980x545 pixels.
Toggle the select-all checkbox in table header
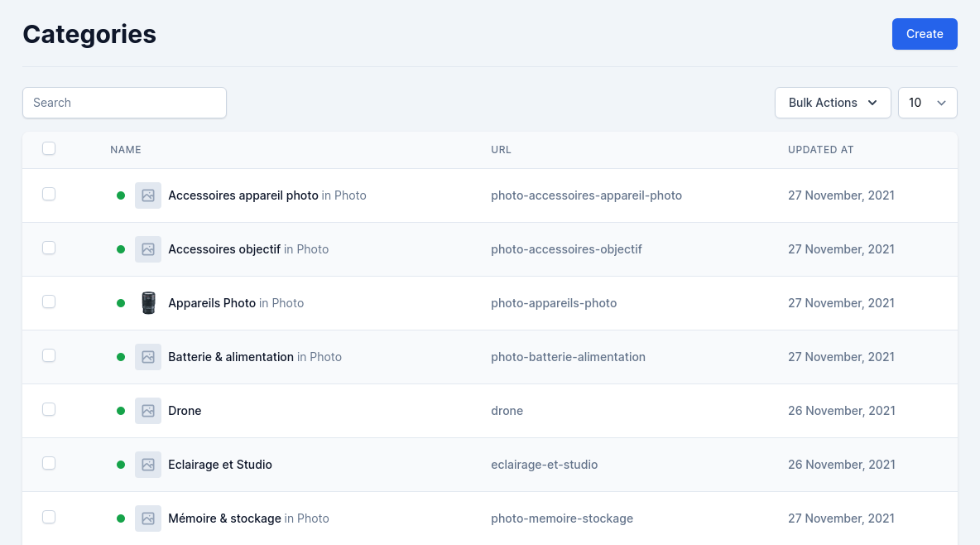pos(49,148)
